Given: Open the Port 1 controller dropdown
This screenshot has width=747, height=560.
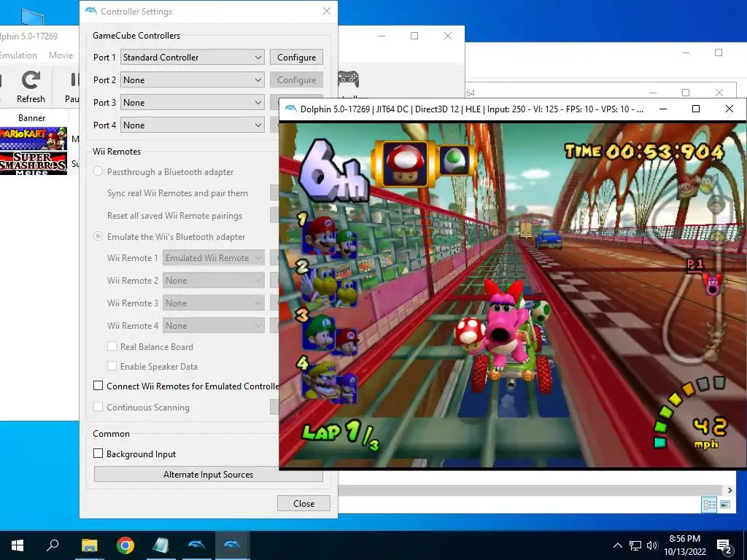Looking at the screenshot, I should 192,57.
